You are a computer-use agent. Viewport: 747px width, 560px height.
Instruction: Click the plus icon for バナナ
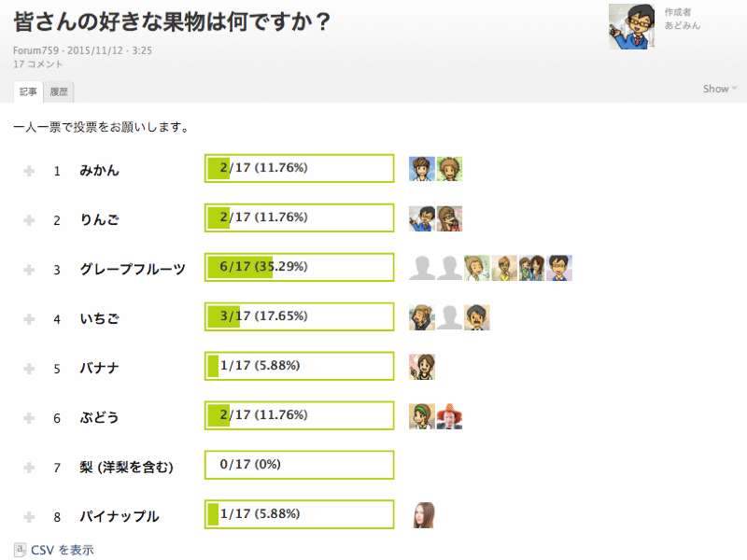coord(29,369)
